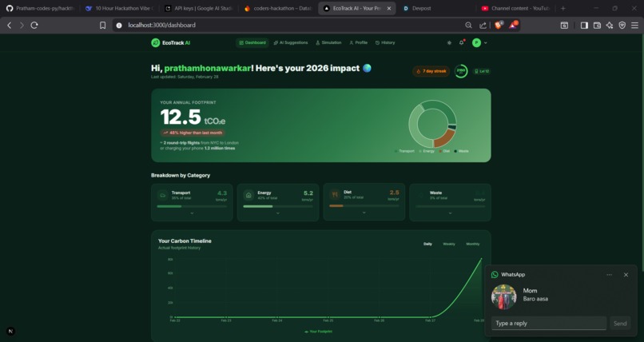Click the EcoTrack AI leaf logo

pyautogui.click(x=155, y=42)
